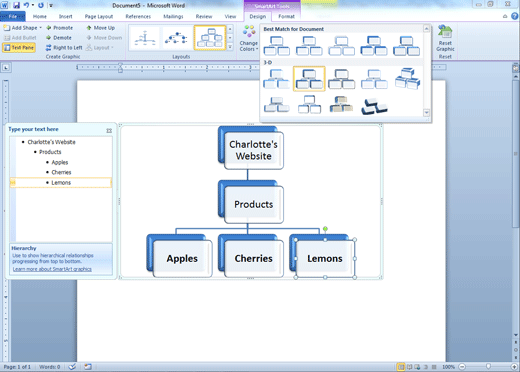
Task: Click the Promote button
Action: pyautogui.click(x=60, y=28)
